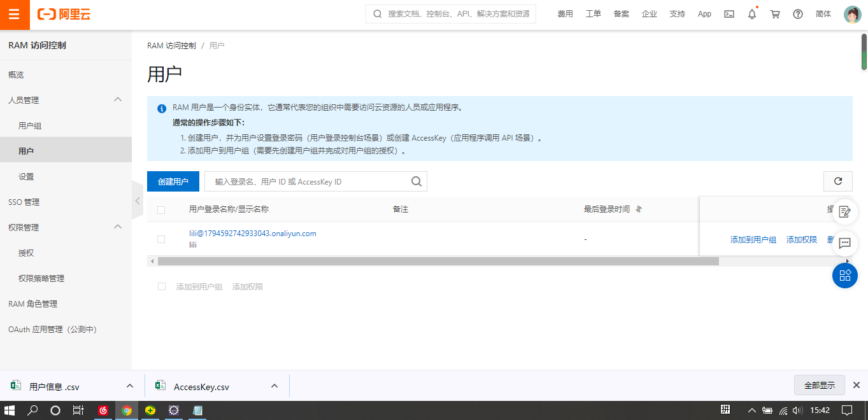Open notifications bell icon
The image size is (868, 420).
click(752, 14)
